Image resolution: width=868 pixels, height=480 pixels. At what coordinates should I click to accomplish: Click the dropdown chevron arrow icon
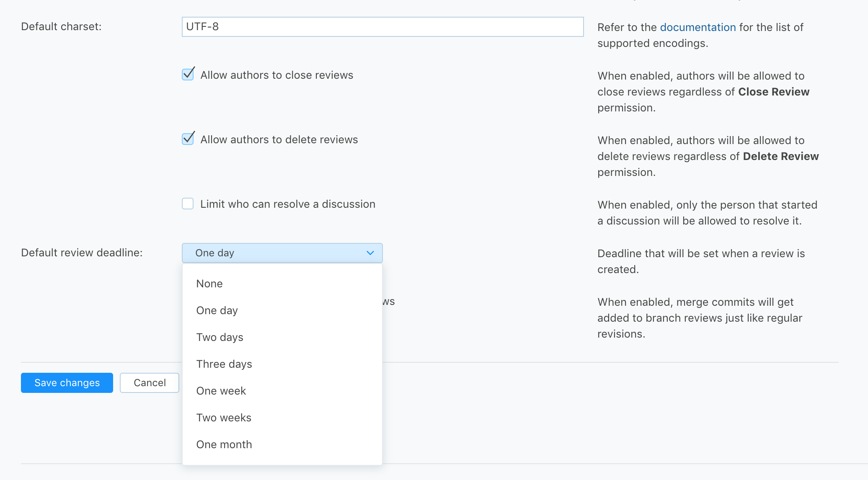pos(370,253)
